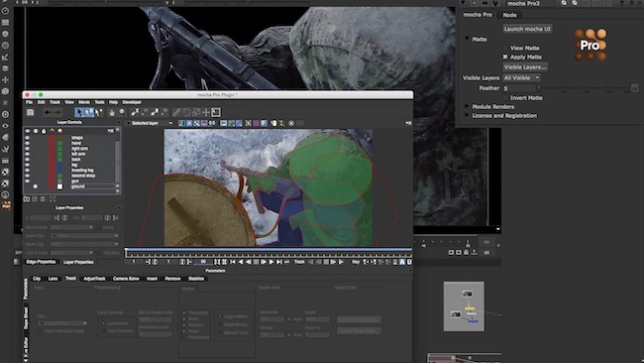The height and width of the screenshot is (363, 644).
Task: Click the Feather value field
Action: click(519, 88)
